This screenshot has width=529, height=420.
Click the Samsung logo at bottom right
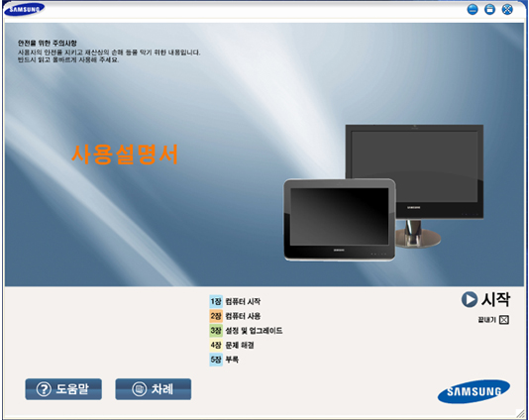point(474,391)
